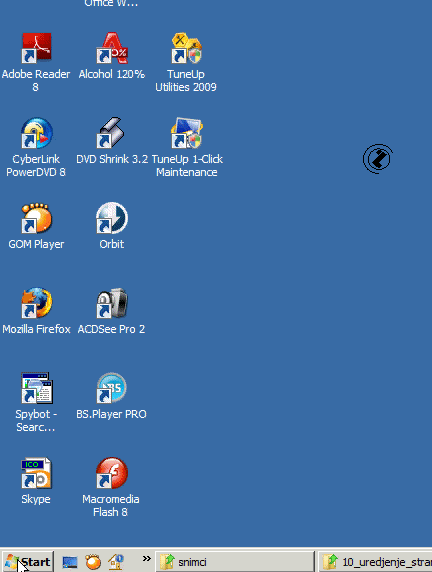432x572 pixels.
Task: Switch to 10_uredjenje_stran taskbar window
Action: pyautogui.click(x=375, y=562)
